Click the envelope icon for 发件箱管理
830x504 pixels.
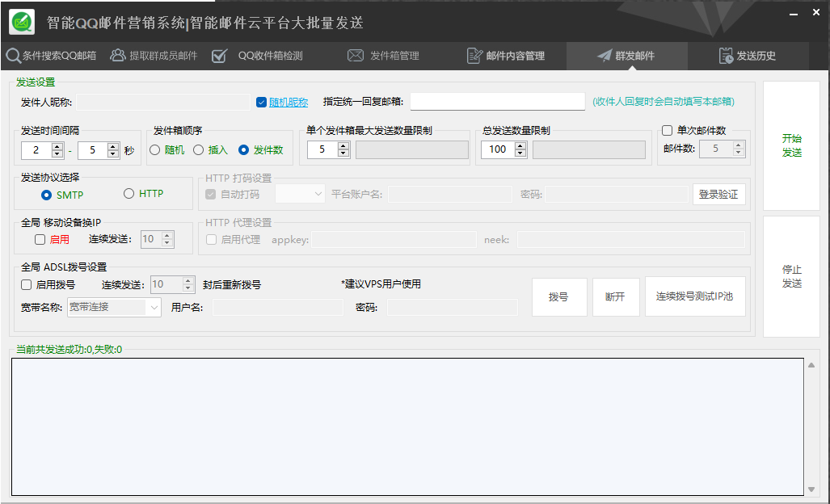tap(356, 56)
